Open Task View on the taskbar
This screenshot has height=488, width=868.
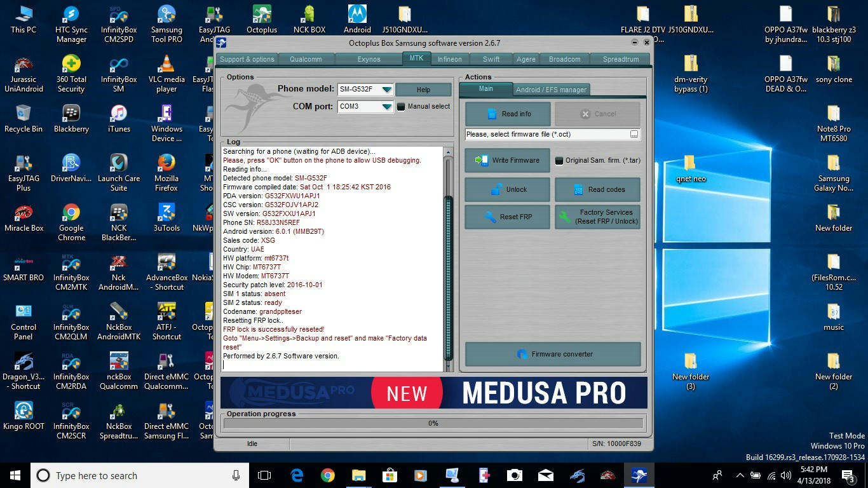[x=264, y=475]
